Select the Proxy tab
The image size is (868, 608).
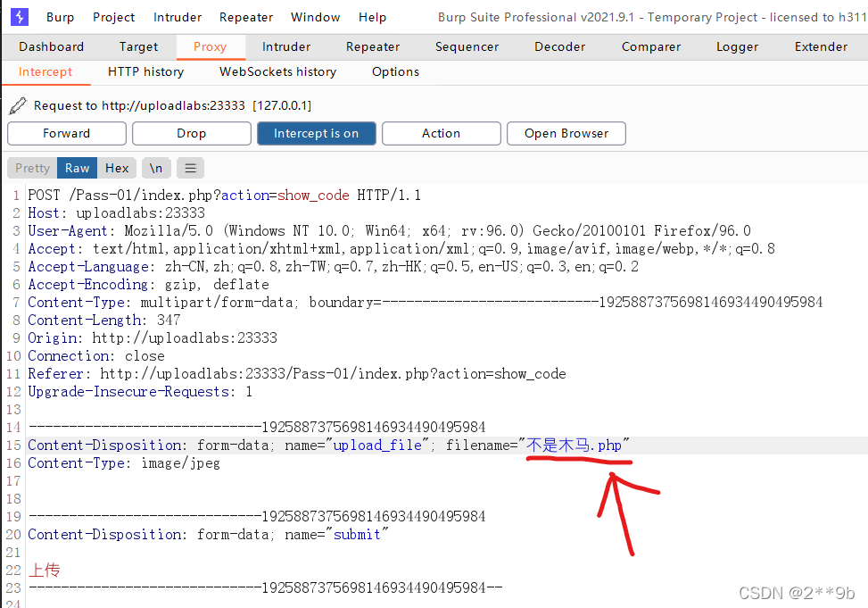click(211, 46)
